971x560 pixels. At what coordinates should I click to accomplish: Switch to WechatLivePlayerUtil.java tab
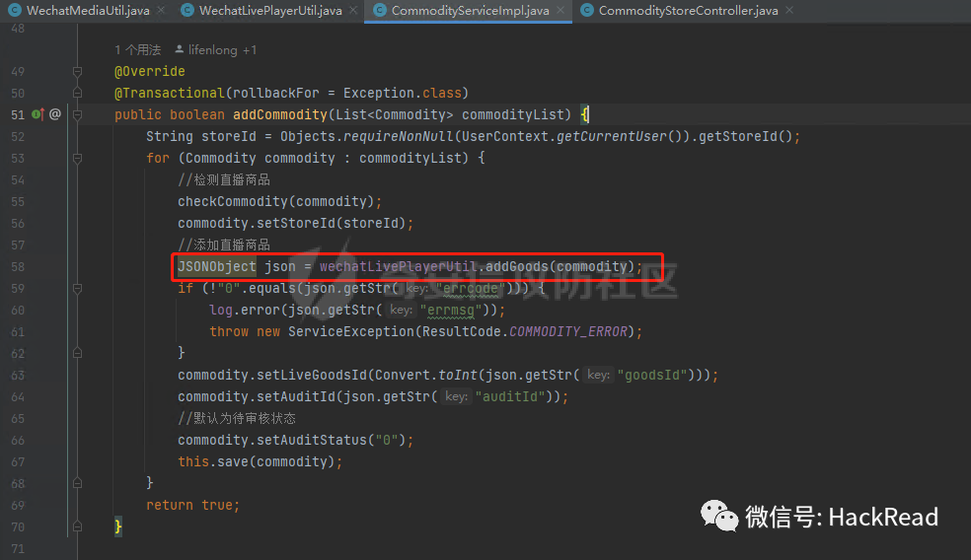coord(270,11)
